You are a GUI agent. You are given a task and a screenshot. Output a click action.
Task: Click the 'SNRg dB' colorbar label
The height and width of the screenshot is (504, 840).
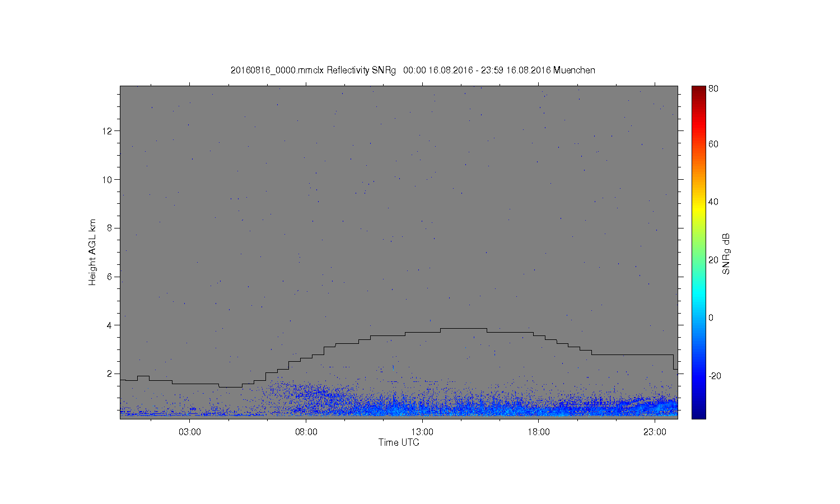[726, 254]
